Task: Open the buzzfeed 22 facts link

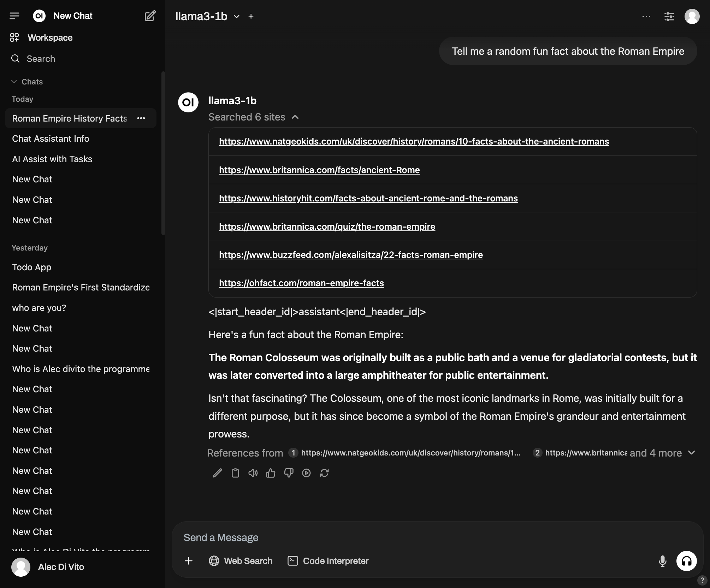Action: tap(351, 255)
